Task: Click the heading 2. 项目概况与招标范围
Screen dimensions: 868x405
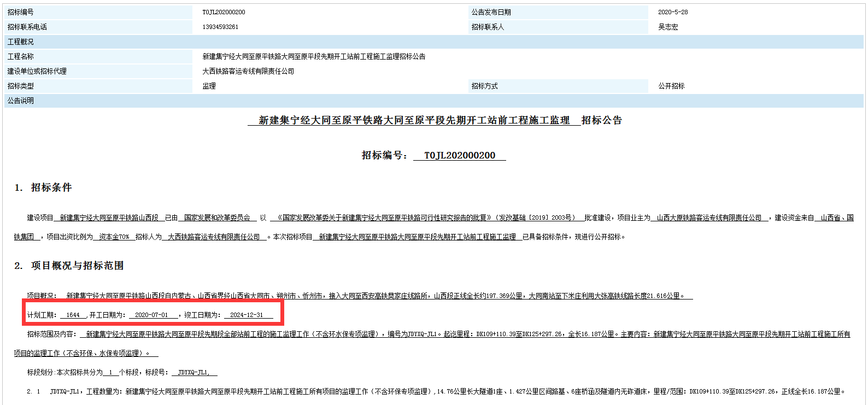Action: [x=69, y=266]
